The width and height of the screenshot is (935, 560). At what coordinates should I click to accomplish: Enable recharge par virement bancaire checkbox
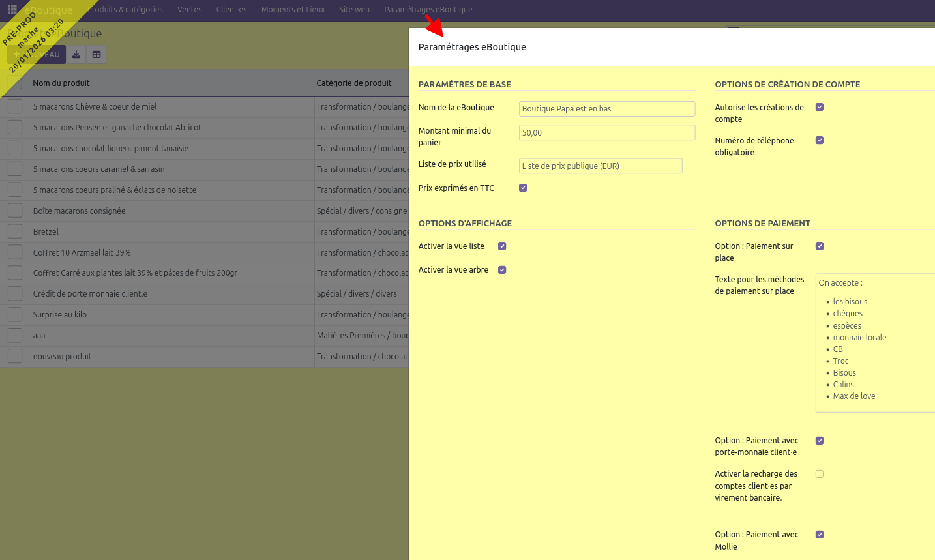point(820,474)
